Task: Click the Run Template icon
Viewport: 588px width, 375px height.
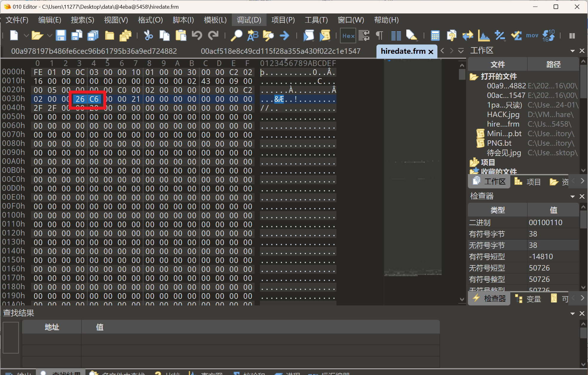Action: 325,36
